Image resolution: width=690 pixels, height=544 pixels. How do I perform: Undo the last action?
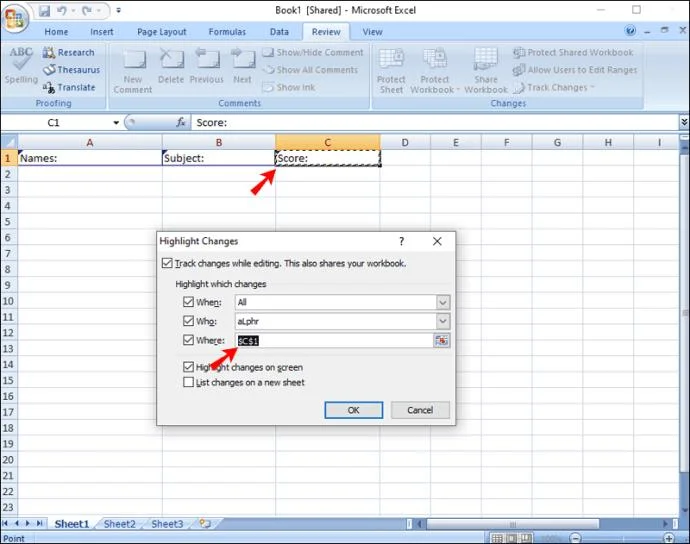tap(62, 10)
